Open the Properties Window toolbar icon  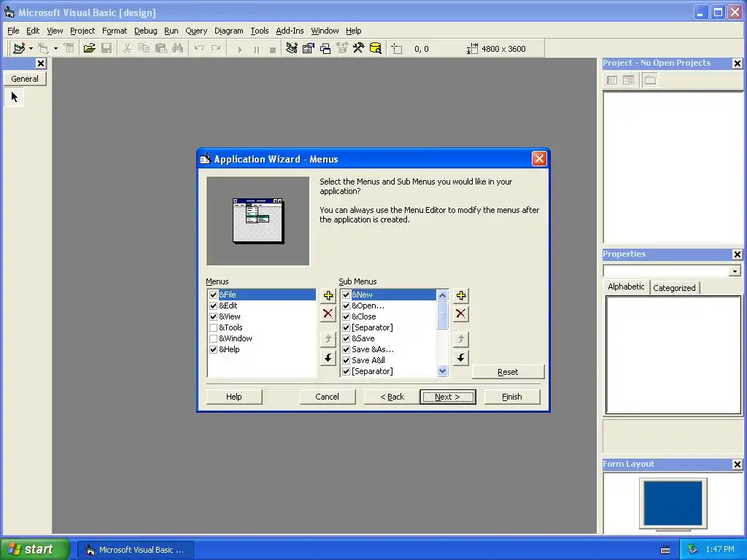pos(309,48)
